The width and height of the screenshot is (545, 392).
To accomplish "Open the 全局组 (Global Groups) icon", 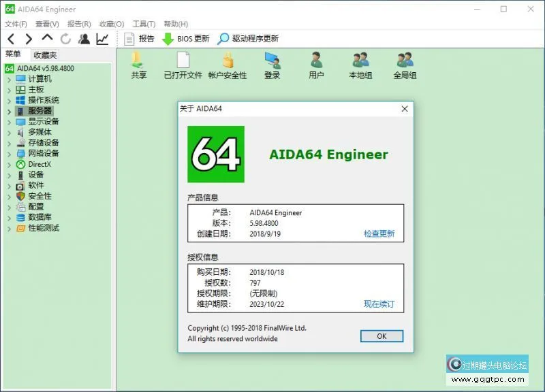I will tap(405, 65).
